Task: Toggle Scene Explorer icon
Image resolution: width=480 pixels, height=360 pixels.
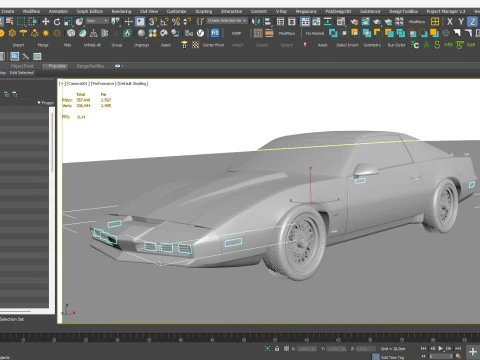Action: [x=280, y=22]
